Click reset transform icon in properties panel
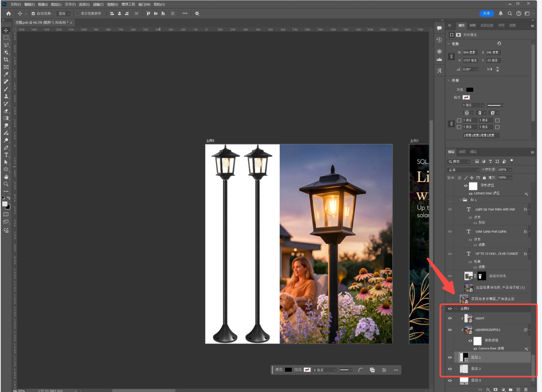Image resolution: width=542 pixels, height=392 pixels. [x=499, y=43]
